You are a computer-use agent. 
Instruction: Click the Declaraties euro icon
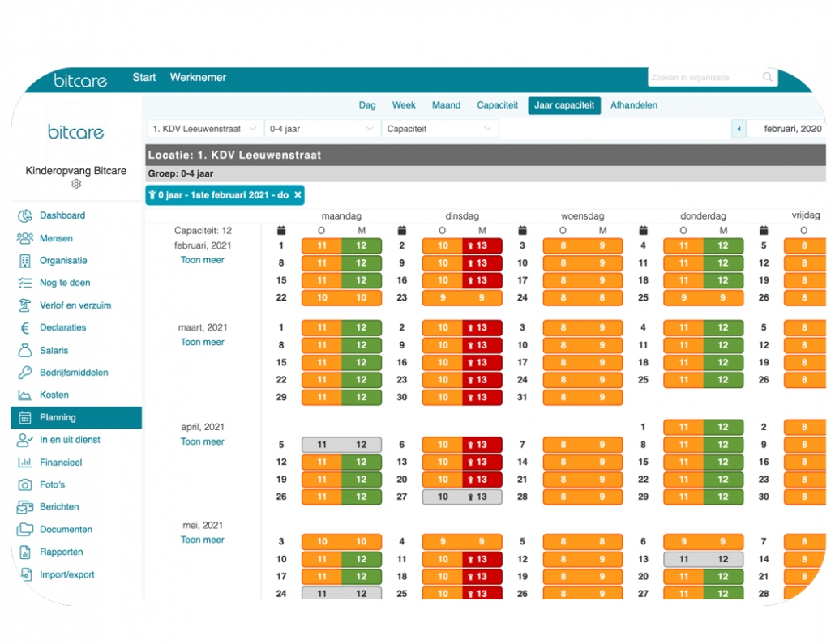[24, 328]
